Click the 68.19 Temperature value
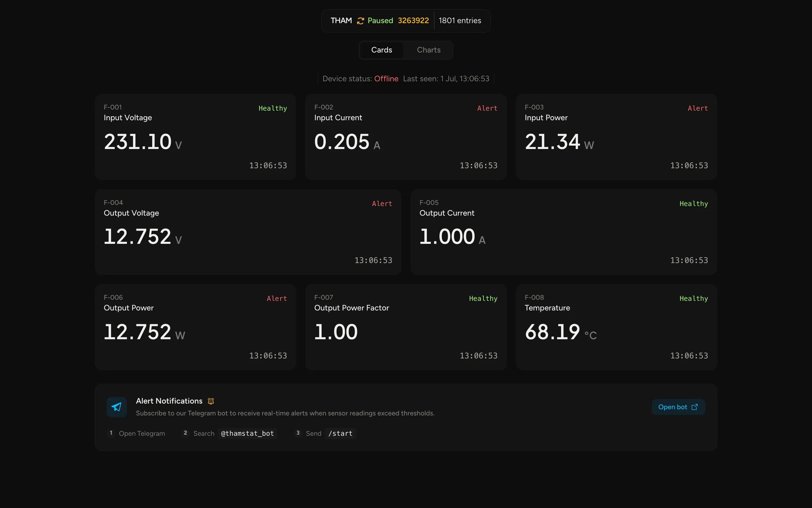812x508 pixels. tap(552, 332)
